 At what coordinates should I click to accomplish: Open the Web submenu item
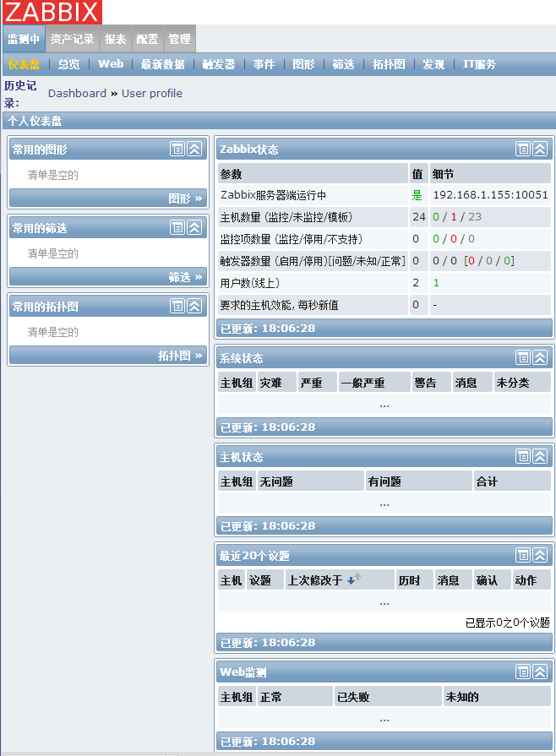coord(111,64)
